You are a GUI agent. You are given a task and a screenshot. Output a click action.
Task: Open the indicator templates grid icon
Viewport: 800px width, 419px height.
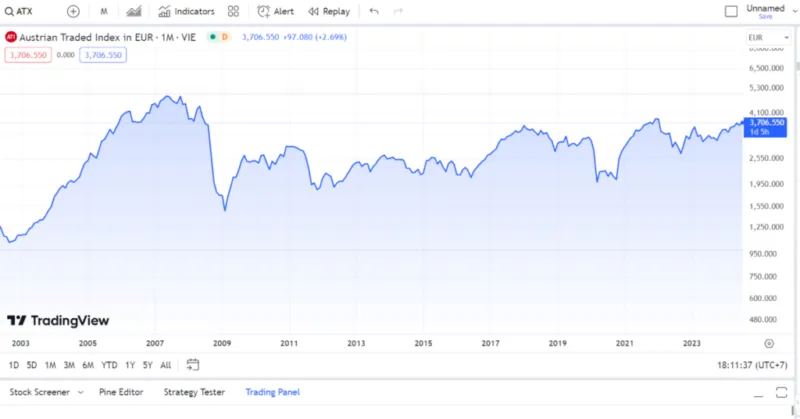233,11
